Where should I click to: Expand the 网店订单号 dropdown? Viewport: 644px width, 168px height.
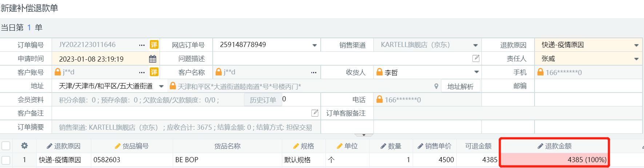315,45
